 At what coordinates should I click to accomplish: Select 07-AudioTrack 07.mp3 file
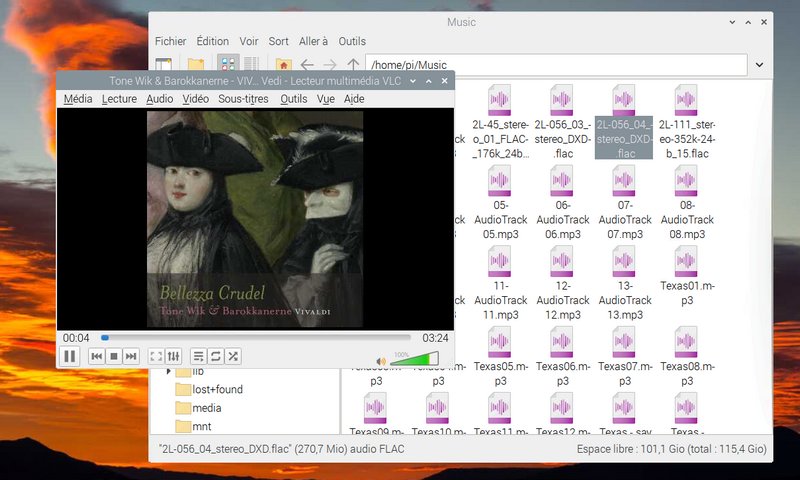pyautogui.click(x=624, y=203)
